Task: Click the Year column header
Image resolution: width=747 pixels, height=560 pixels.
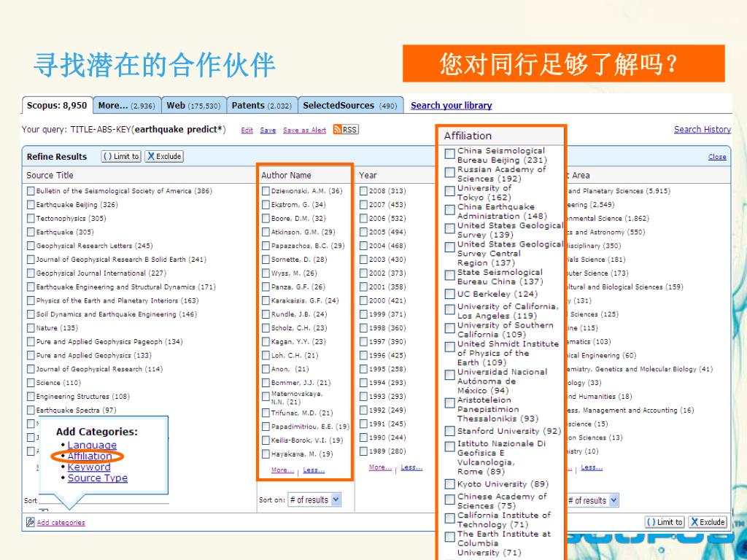Action: tap(368, 175)
